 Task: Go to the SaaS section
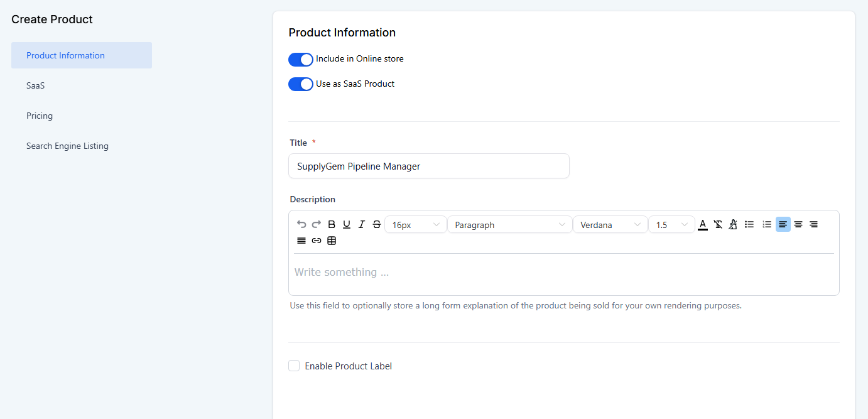pos(36,85)
